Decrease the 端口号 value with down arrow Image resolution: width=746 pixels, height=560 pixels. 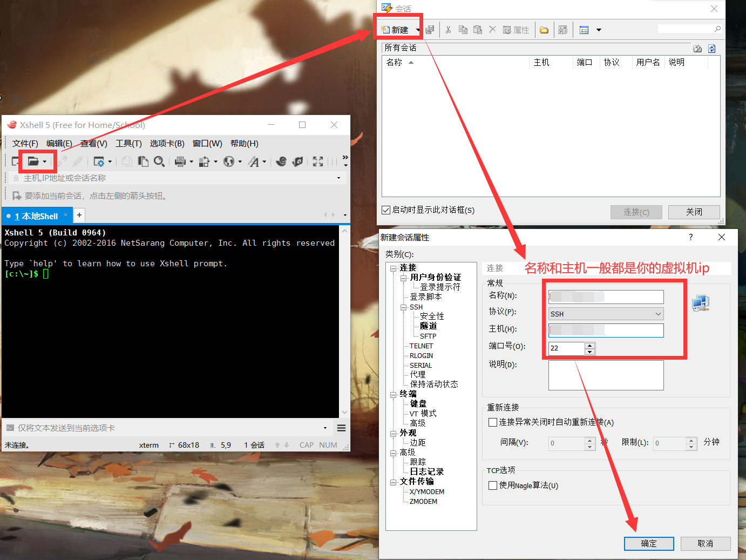(589, 352)
